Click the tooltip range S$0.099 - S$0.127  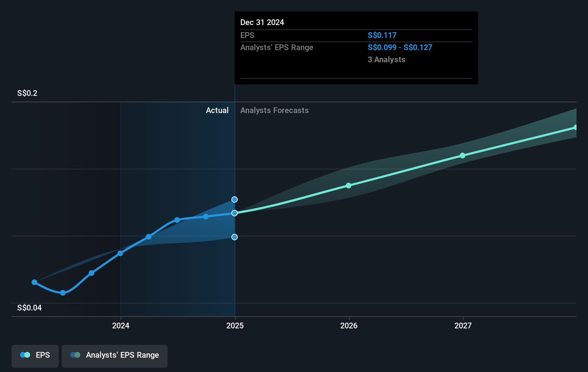coord(400,48)
